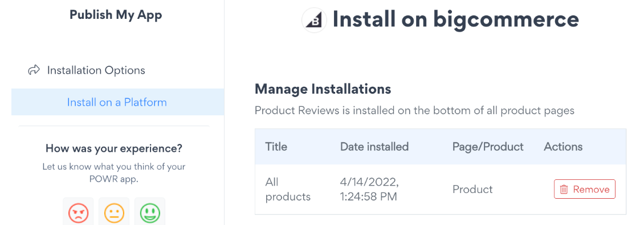Click the Install on bigcommerce heading
This screenshot has width=644, height=225.
pos(456,20)
